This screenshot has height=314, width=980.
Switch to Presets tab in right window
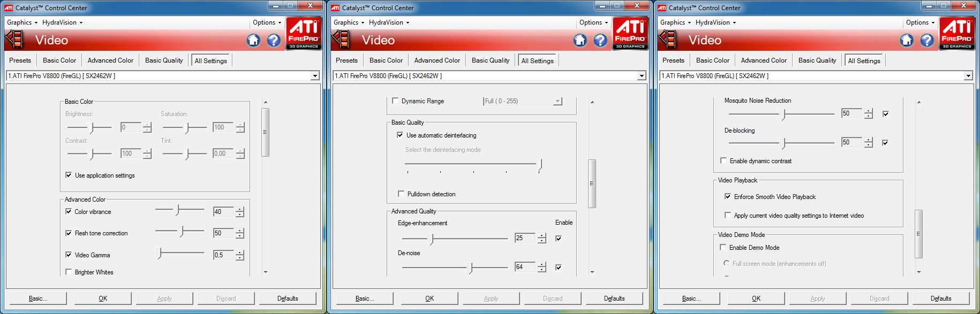[674, 60]
